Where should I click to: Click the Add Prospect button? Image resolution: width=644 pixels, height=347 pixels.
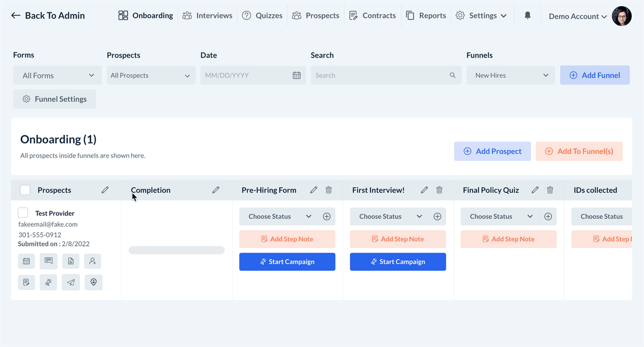pos(493,151)
